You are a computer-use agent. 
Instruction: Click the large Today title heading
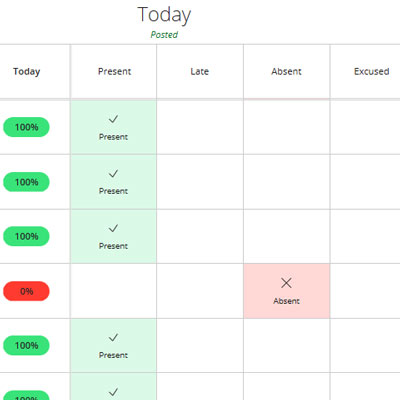164,15
